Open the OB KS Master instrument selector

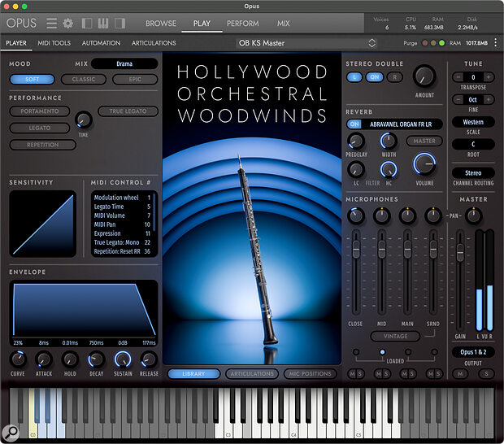(x=306, y=43)
